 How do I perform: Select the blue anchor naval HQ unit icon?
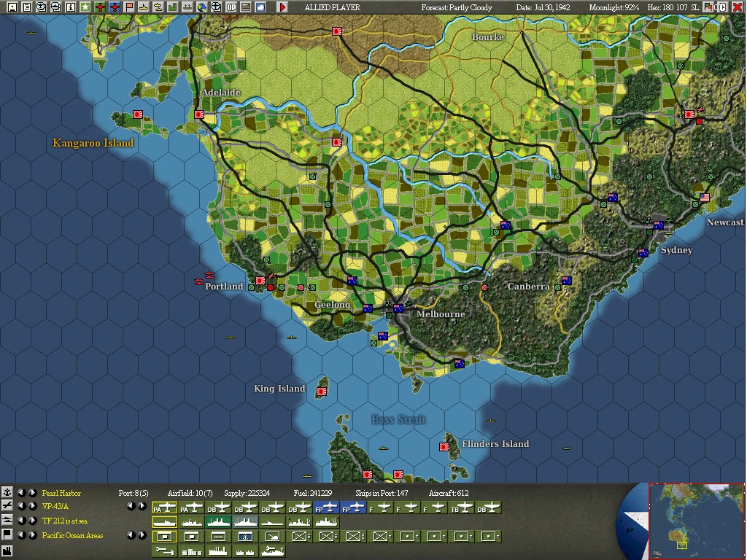[245, 537]
